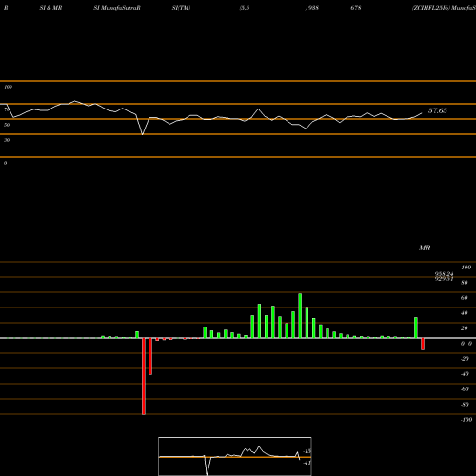
Task: Click the header text 'SI(TM)'
Action: point(181,8)
